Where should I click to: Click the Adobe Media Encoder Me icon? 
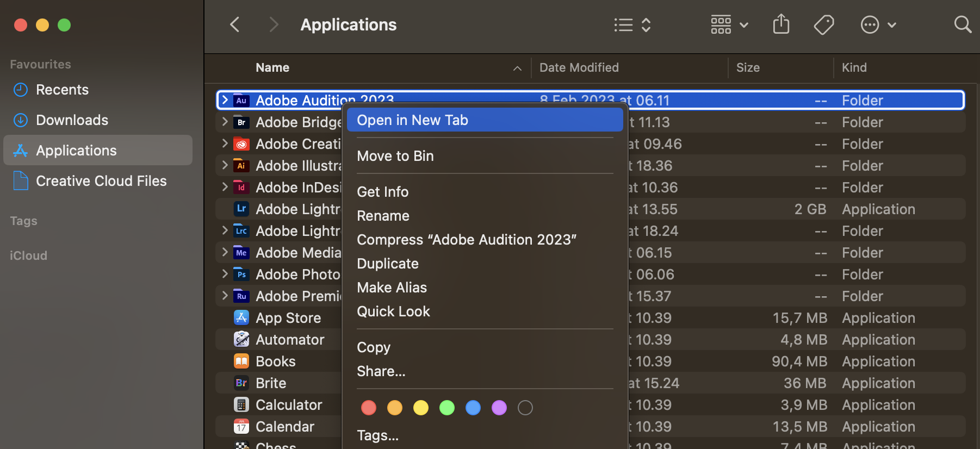tap(241, 253)
